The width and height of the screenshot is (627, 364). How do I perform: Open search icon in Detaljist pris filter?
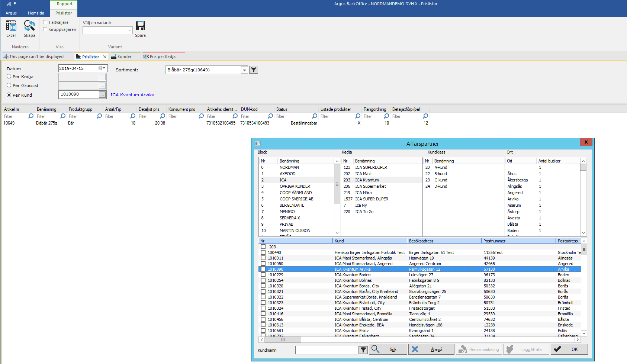click(x=163, y=116)
